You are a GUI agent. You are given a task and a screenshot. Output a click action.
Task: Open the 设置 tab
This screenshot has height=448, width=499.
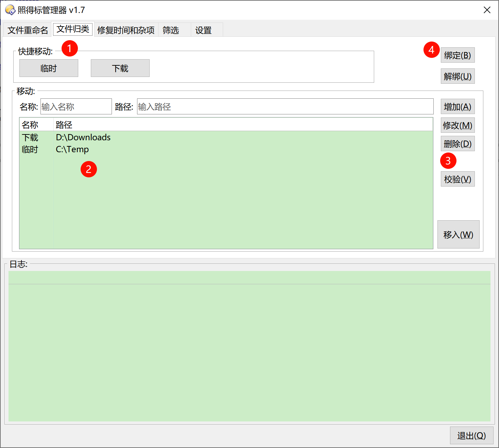203,30
